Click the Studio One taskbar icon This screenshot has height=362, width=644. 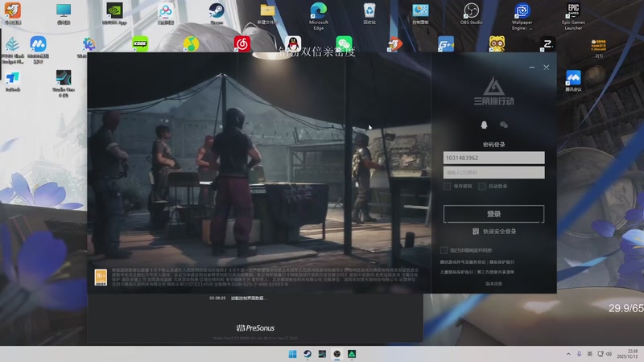tap(322, 354)
